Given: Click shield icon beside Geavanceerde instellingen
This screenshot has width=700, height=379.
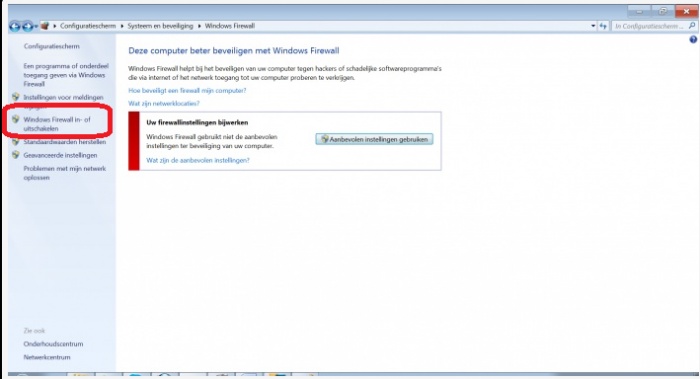Looking at the screenshot, I should pos(16,155).
